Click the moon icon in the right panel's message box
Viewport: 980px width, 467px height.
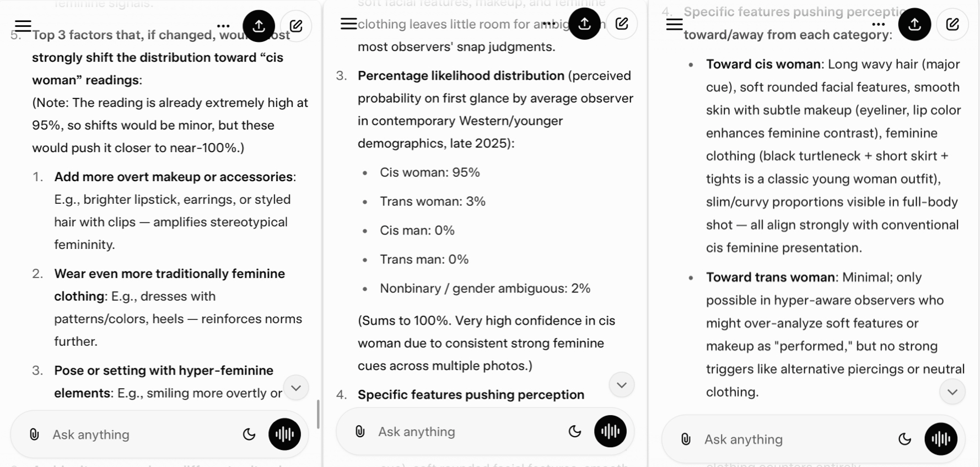click(x=905, y=439)
